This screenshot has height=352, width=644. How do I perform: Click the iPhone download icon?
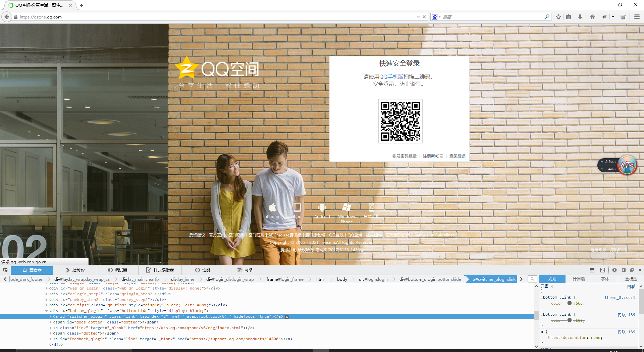click(272, 207)
